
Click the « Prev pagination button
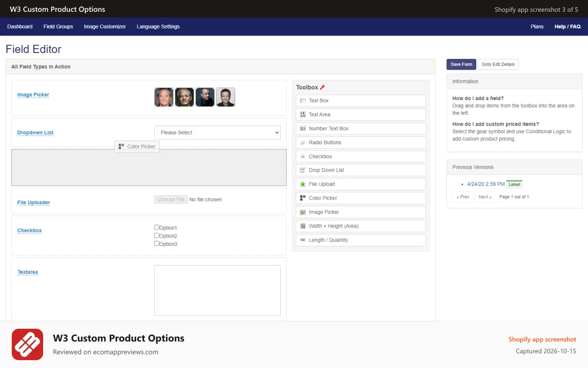[x=463, y=197]
